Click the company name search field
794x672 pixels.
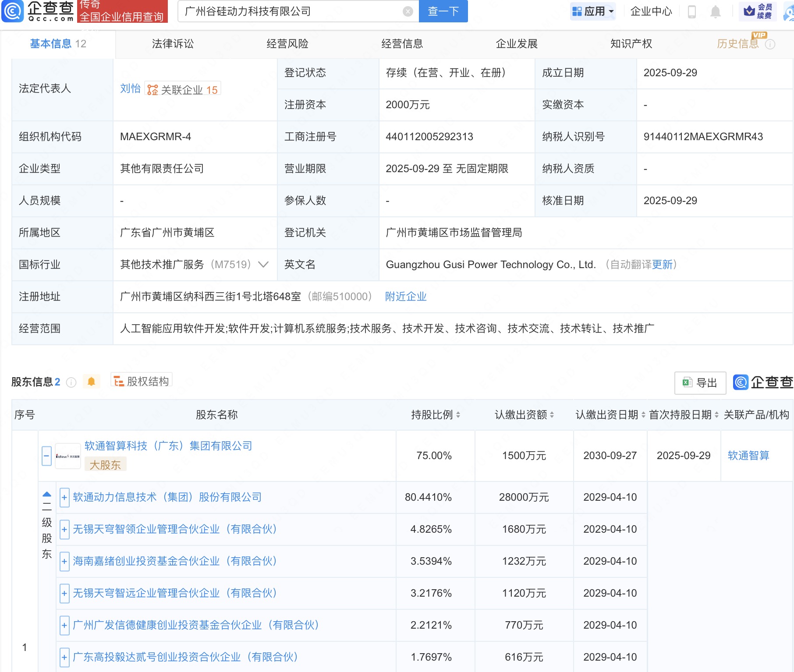289,11
